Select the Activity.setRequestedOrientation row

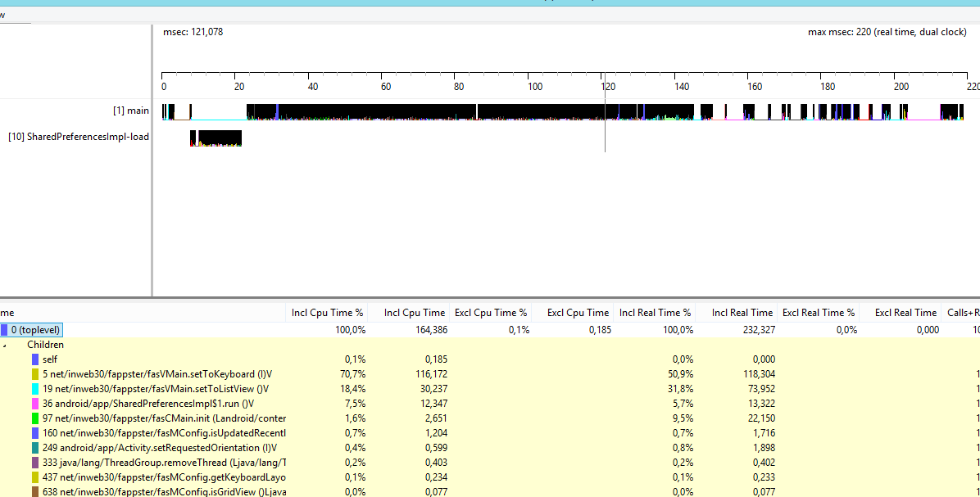pos(490,448)
